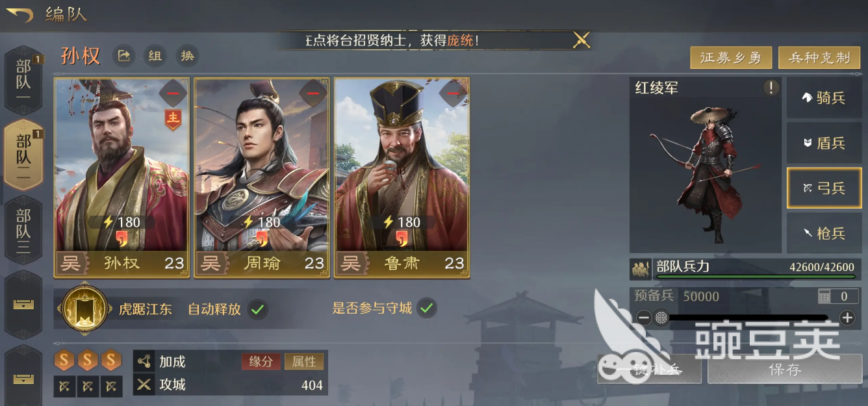Screen dimensions: 868x406
Task: Click plus button on reserve troops slider
Action: pos(847,318)
